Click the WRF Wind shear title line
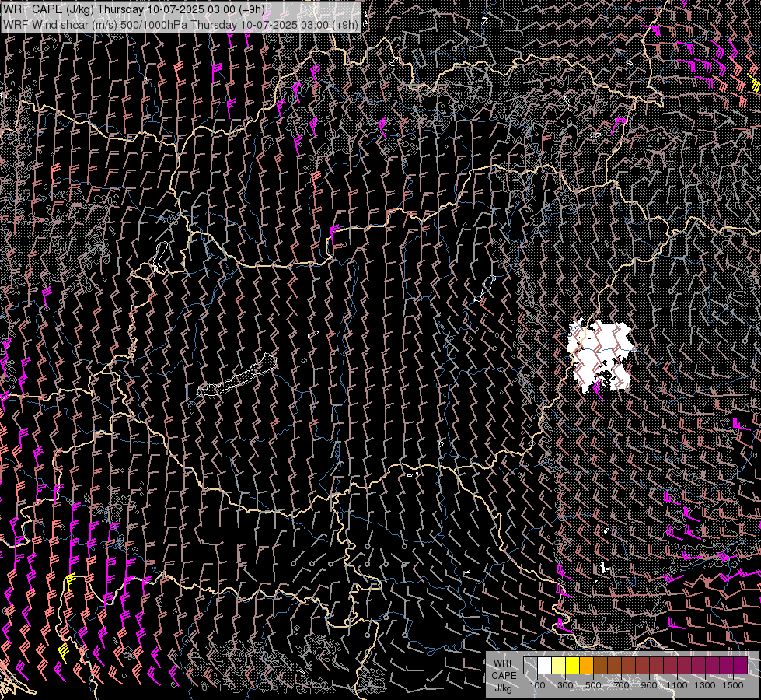Image resolution: width=761 pixels, height=700 pixels. (180, 25)
